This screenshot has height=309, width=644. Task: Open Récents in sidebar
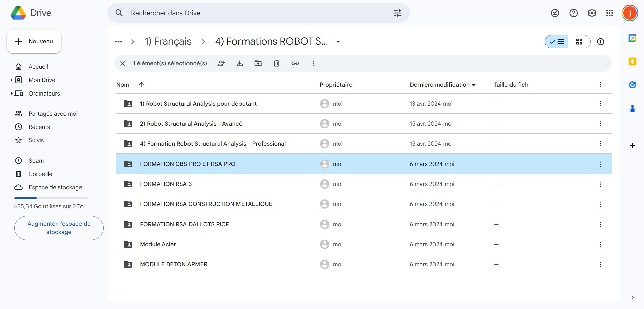coord(39,127)
